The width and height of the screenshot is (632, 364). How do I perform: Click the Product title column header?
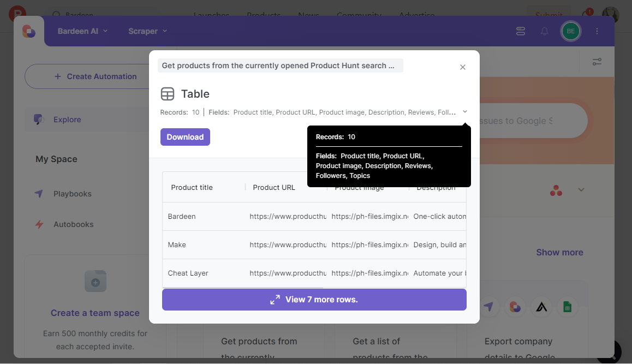point(192,187)
